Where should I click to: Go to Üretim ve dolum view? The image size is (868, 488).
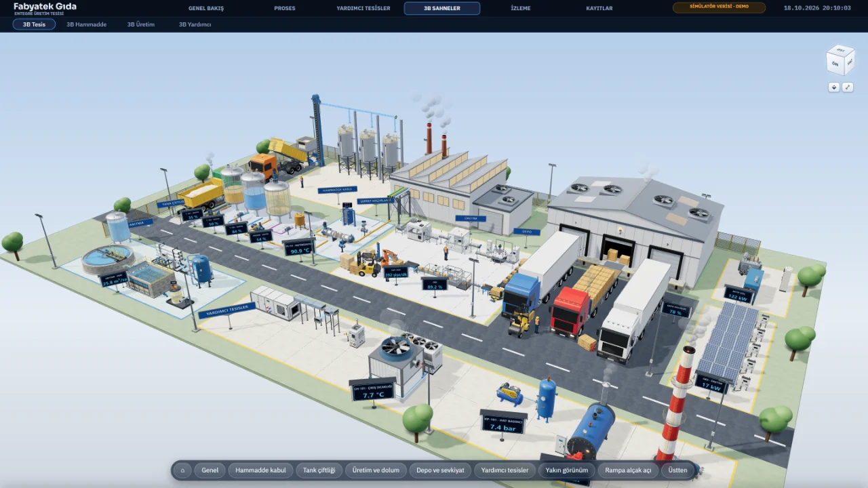coord(376,470)
